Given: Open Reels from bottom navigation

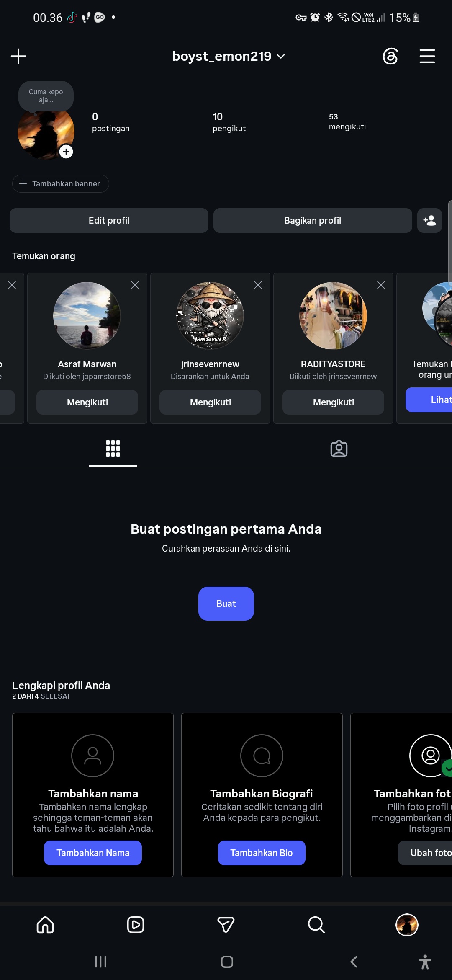Looking at the screenshot, I should pyautogui.click(x=136, y=925).
